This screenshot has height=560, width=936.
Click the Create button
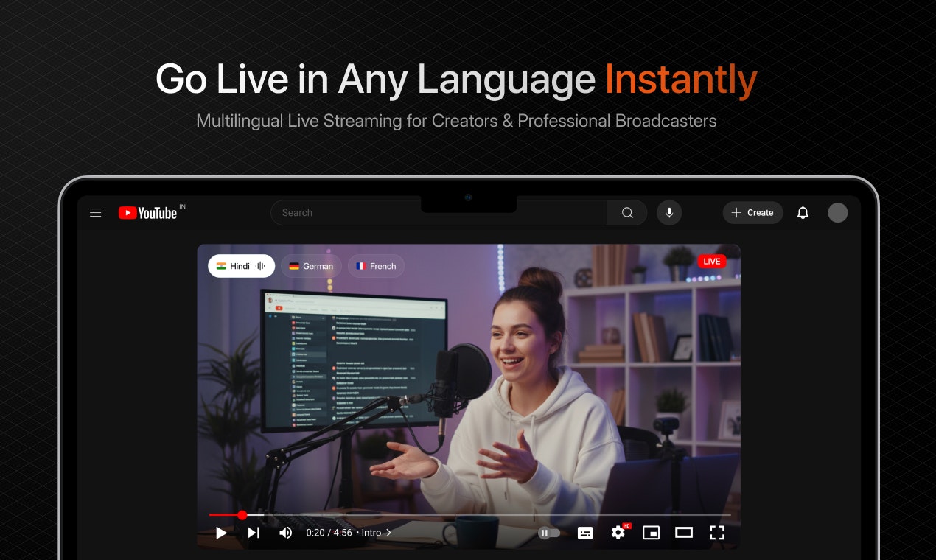pyautogui.click(x=752, y=212)
